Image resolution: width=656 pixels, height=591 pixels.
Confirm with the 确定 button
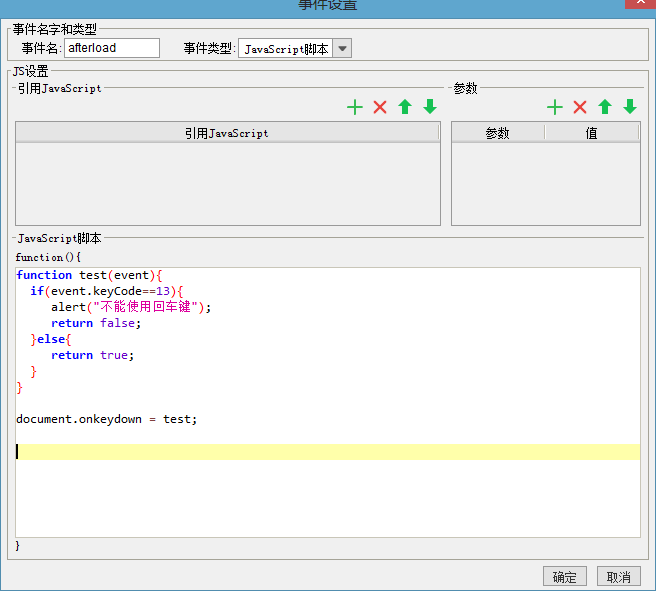(x=565, y=577)
